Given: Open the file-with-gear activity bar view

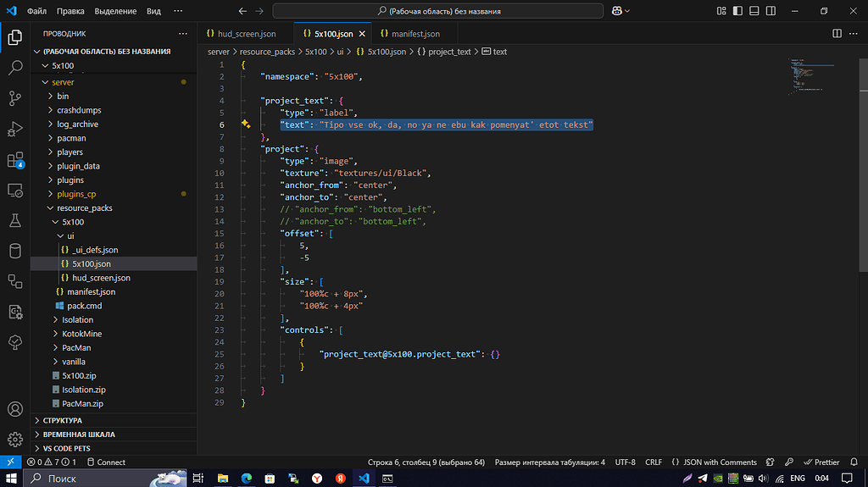Looking at the screenshot, I should click(15, 313).
